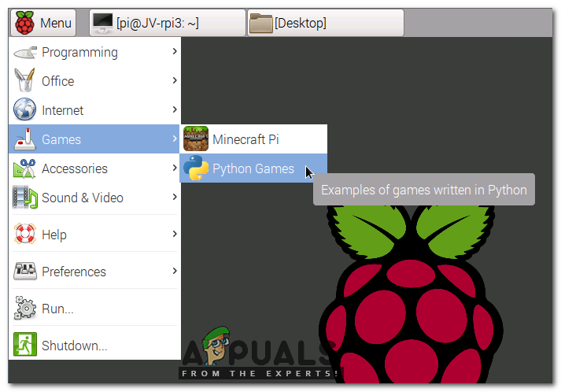Expand the Preferences submenu arrow
The image size is (561, 392).
(175, 271)
